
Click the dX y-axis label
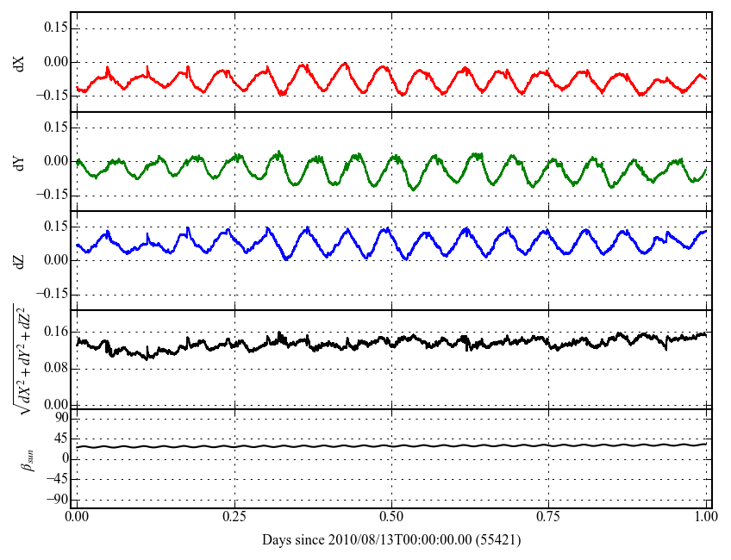tap(21, 62)
